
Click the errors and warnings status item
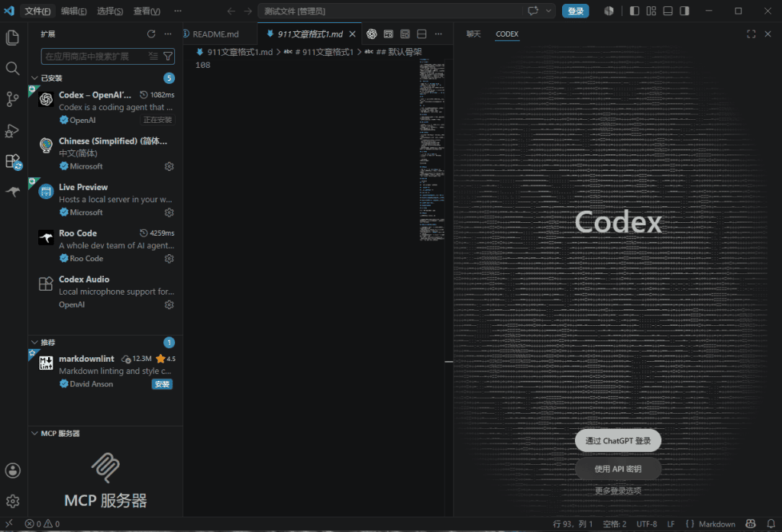43,524
